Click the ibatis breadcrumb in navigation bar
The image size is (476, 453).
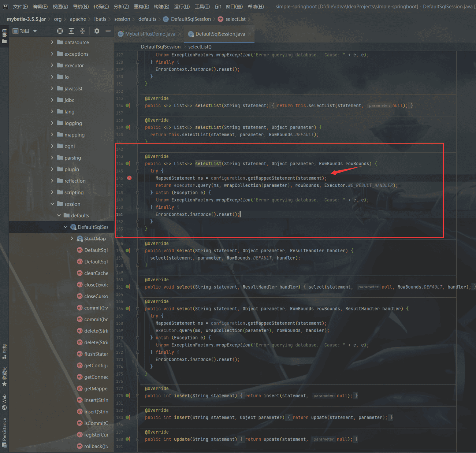point(100,19)
